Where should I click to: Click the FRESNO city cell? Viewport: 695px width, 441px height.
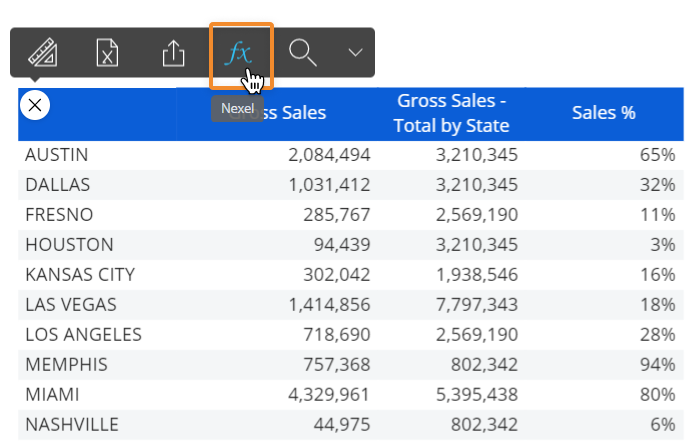click(59, 215)
